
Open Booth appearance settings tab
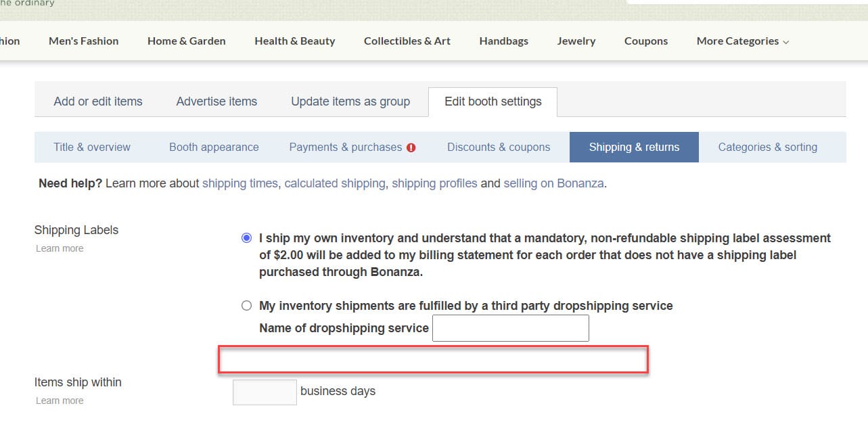214,147
